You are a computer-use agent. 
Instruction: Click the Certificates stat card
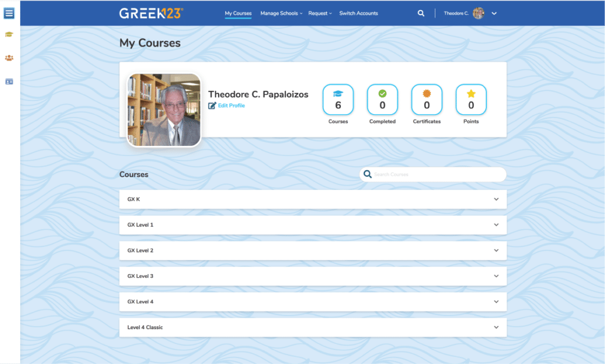click(x=427, y=100)
